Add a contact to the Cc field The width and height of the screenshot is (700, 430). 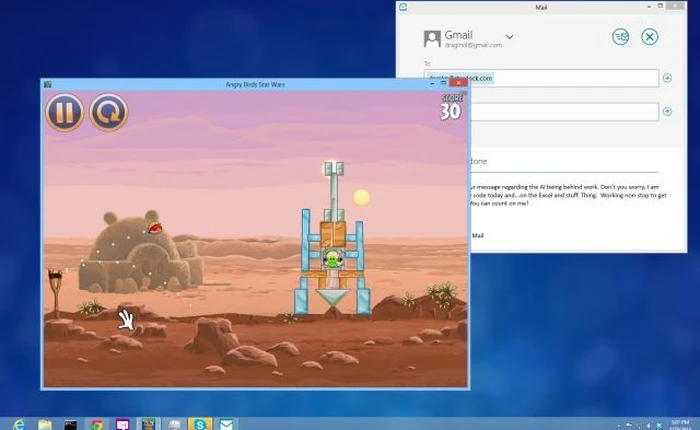pos(667,111)
